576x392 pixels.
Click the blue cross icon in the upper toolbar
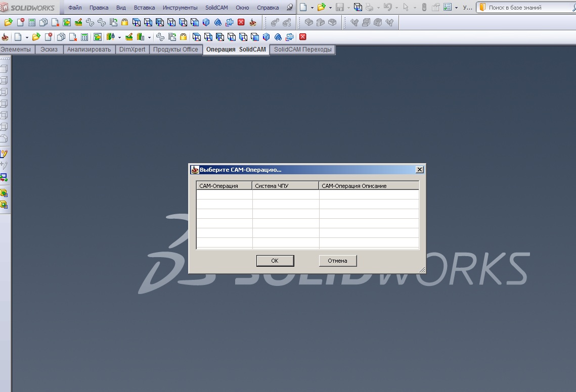[x=230, y=22]
